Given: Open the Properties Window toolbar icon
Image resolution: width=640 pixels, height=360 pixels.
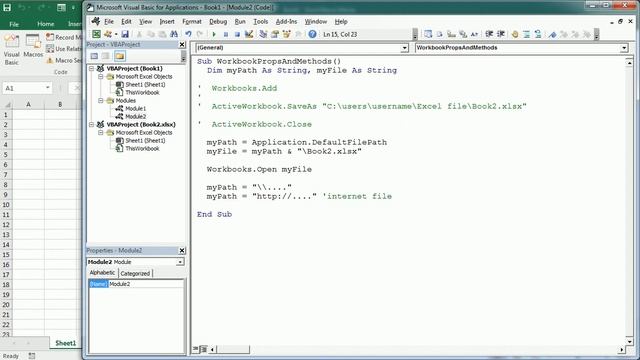Looking at the screenshot, I should tap(275, 34).
